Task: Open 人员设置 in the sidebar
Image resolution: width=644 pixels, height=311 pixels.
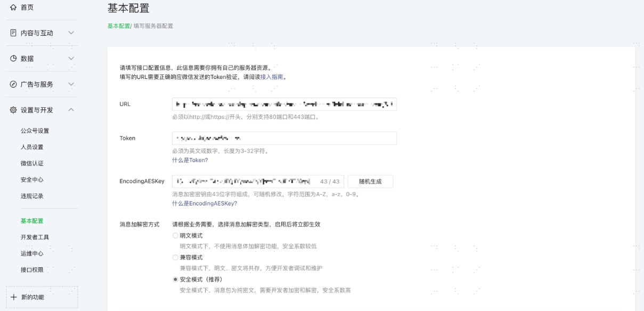Action: (x=32, y=147)
